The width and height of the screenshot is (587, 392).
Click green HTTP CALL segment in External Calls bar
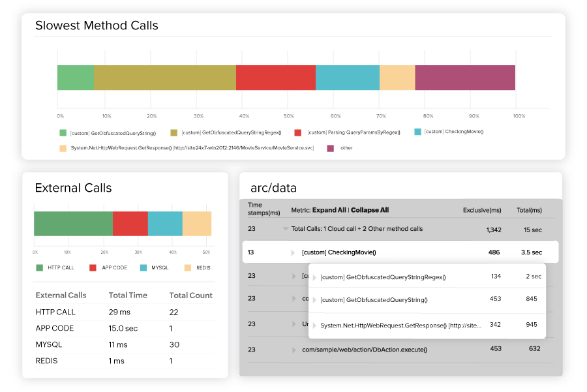(73, 224)
